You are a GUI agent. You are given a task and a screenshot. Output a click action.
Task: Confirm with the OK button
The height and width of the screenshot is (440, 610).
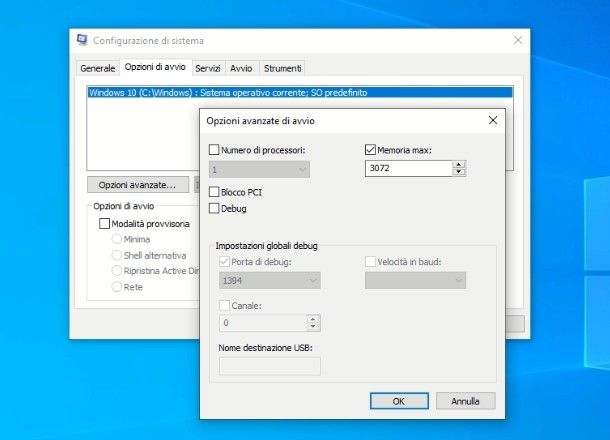tap(399, 401)
